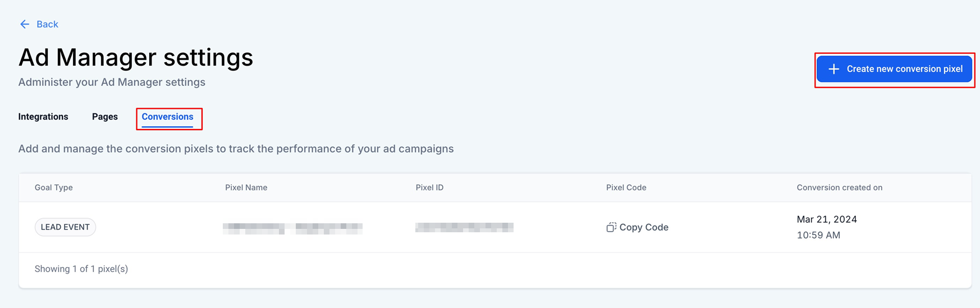Open the Pages tab
The height and width of the screenshot is (308, 980).
105,117
